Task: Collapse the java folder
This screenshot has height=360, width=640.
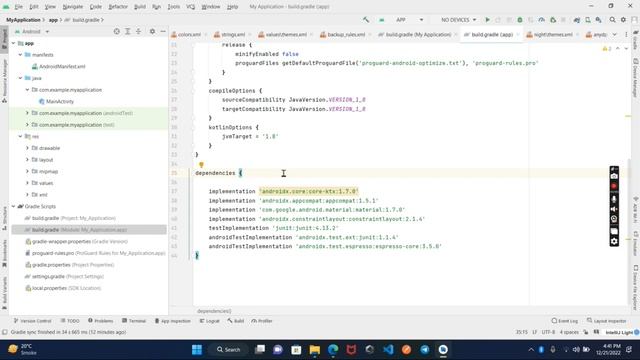Action: tap(20, 78)
